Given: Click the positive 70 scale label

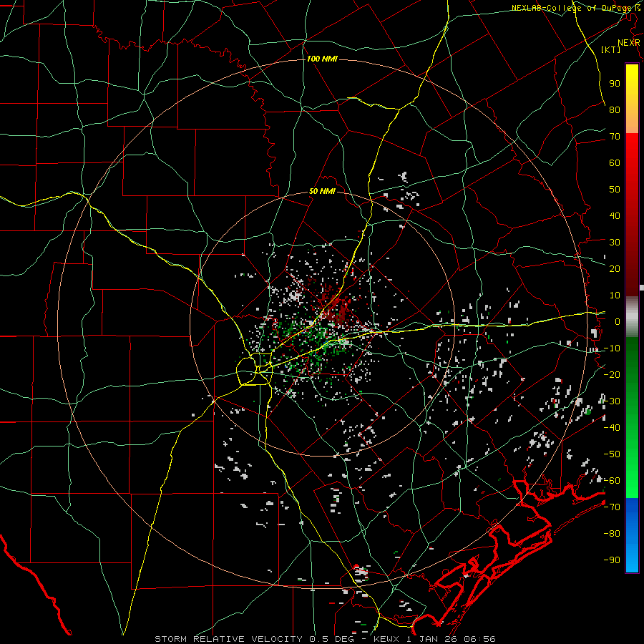Looking at the screenshot, I should click(615, 137).
